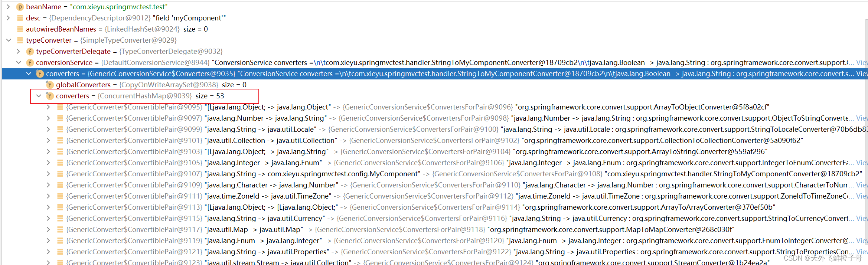Viewport: 868px width, 265px height.
Task: Expand ConvertiblePair@9117 Map to Map entry
Action: coord(48,229)
